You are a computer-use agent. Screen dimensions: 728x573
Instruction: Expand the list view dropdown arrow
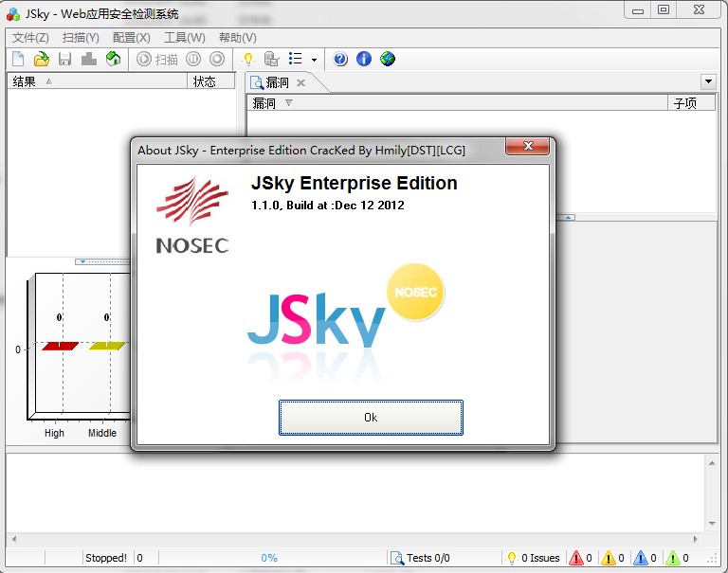coord(314,60)
